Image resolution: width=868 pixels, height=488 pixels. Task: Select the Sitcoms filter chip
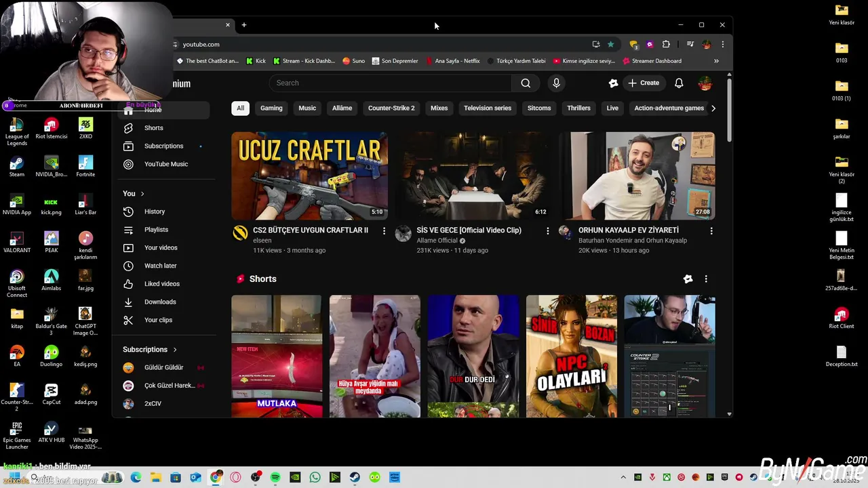click(x=539, y=108)
